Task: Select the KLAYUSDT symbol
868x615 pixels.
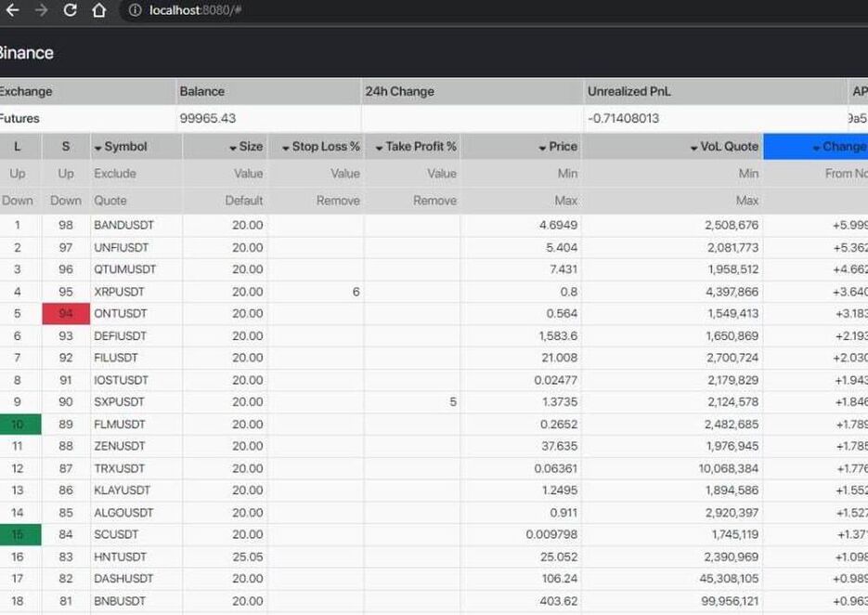Action: [123, 491]
